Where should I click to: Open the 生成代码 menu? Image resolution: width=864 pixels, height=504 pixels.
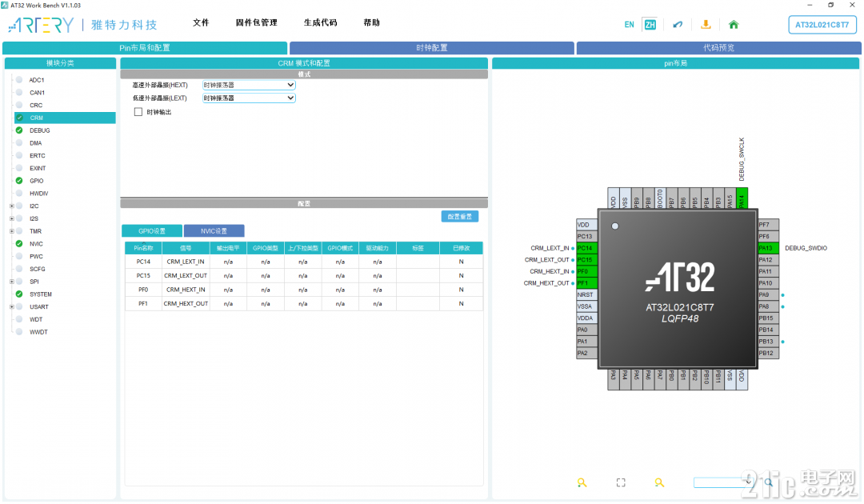point(320,22)
